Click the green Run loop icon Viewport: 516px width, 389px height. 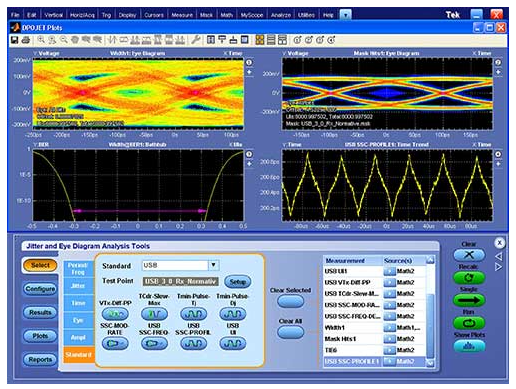pyautogui.click(x=469, y=323)
